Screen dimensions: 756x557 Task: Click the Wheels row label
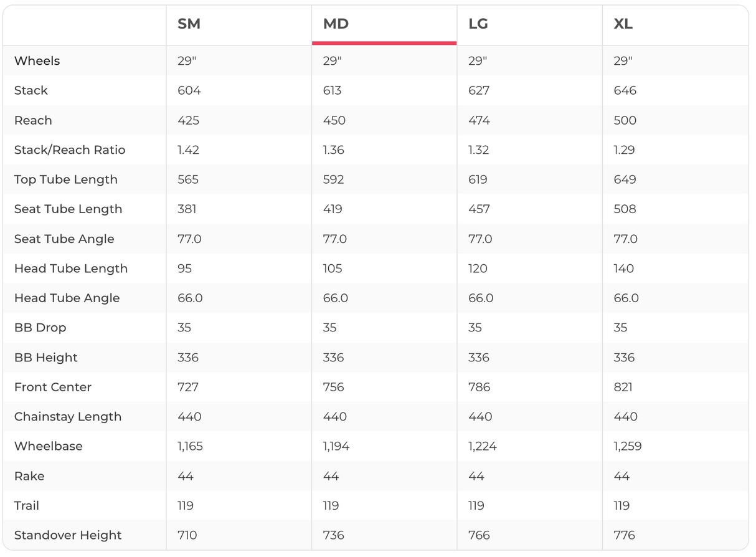click(x=37, y=61)
